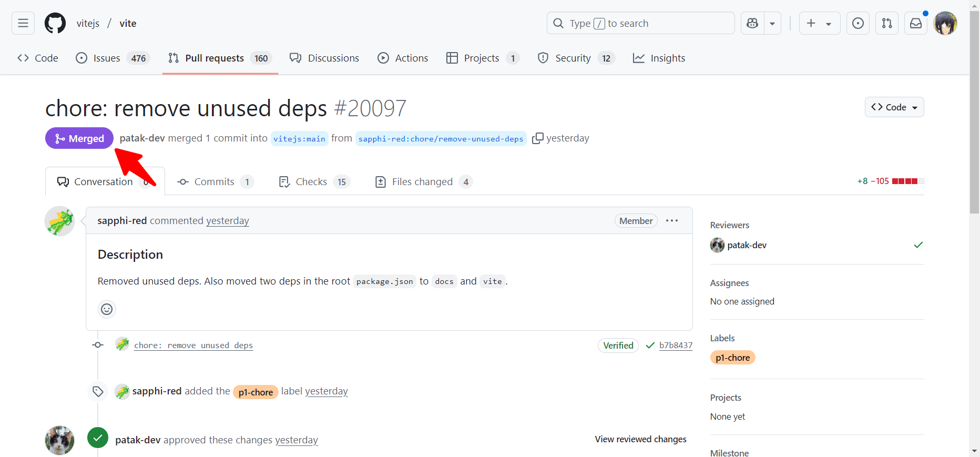Switch to the Projects tab

pos(483,58)
